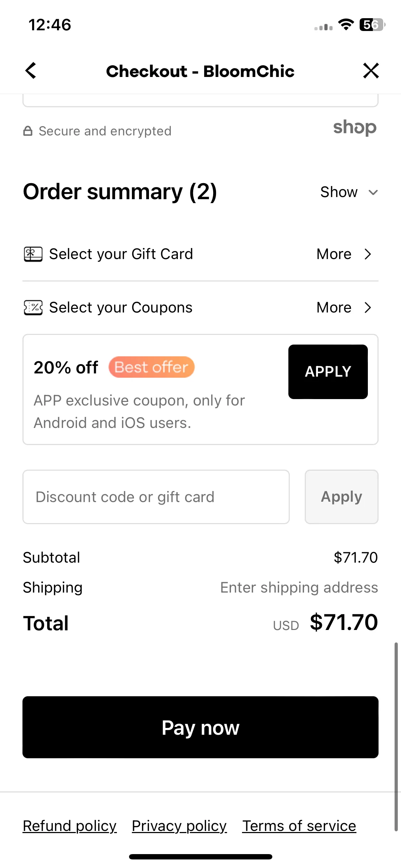Select the Select your Gift Card row
Viewport: 401px width, 868px height.
coord(200,254)
